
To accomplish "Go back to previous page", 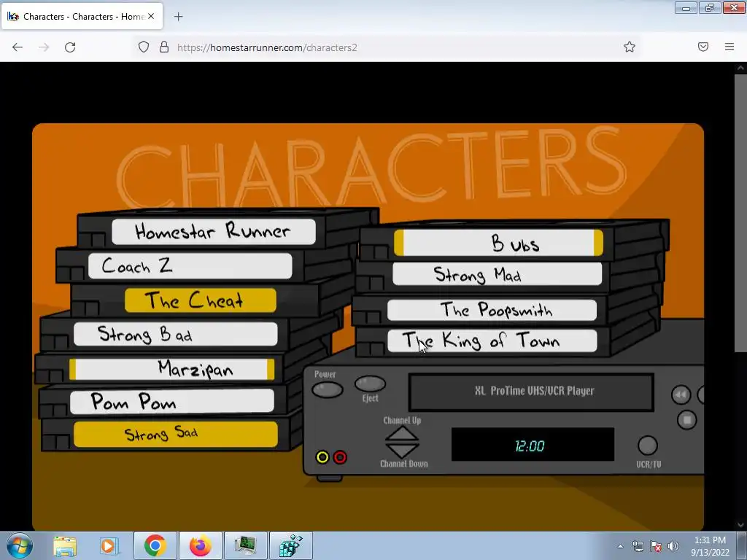I will tap(18, 47).
